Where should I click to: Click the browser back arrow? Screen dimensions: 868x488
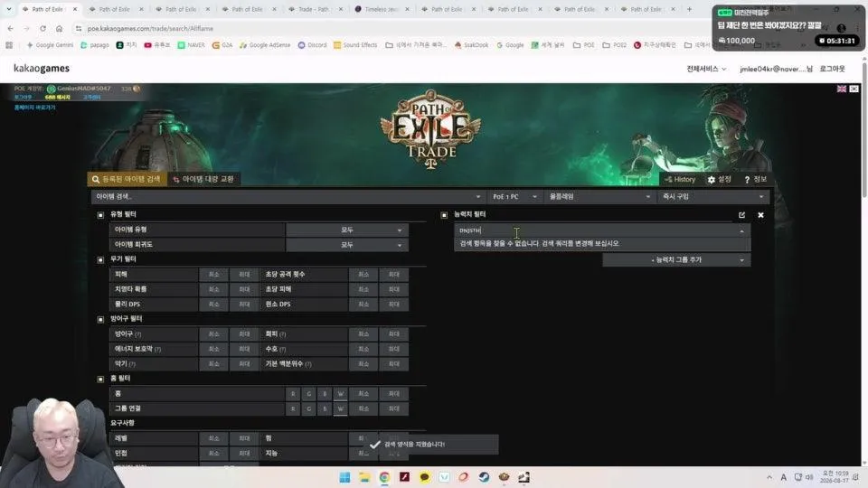pyautogui.click(x=11, y=28)
